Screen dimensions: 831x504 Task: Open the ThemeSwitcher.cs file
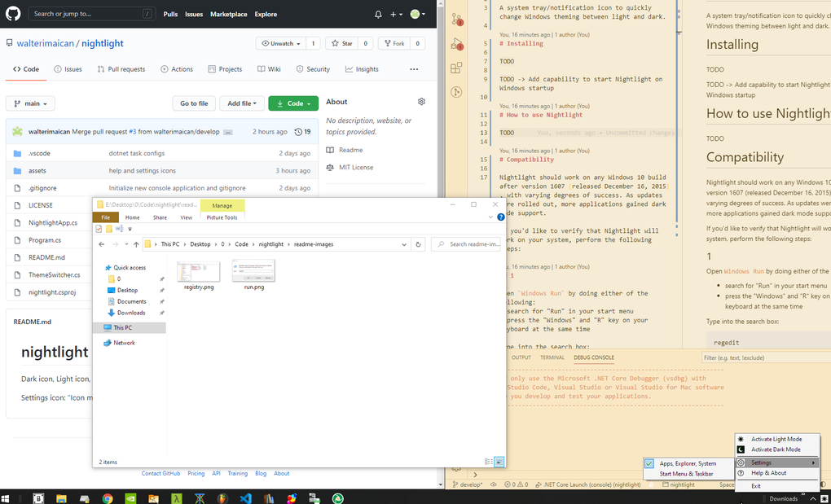[54, 274]
